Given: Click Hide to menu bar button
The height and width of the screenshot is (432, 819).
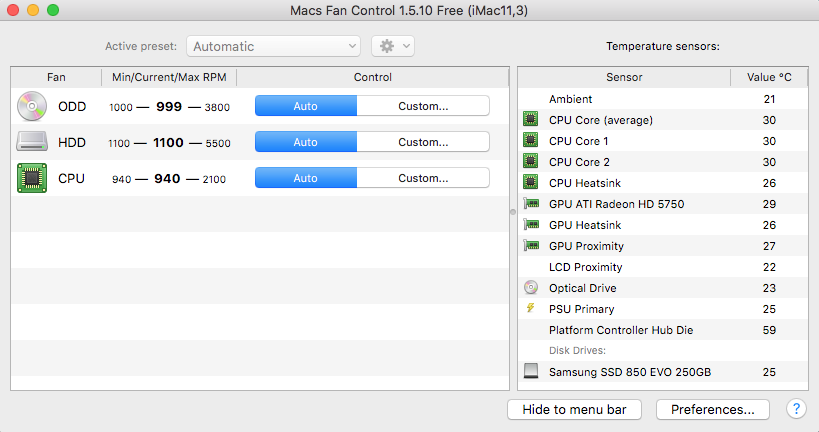Looking at the screenshot, I should 575,409.
